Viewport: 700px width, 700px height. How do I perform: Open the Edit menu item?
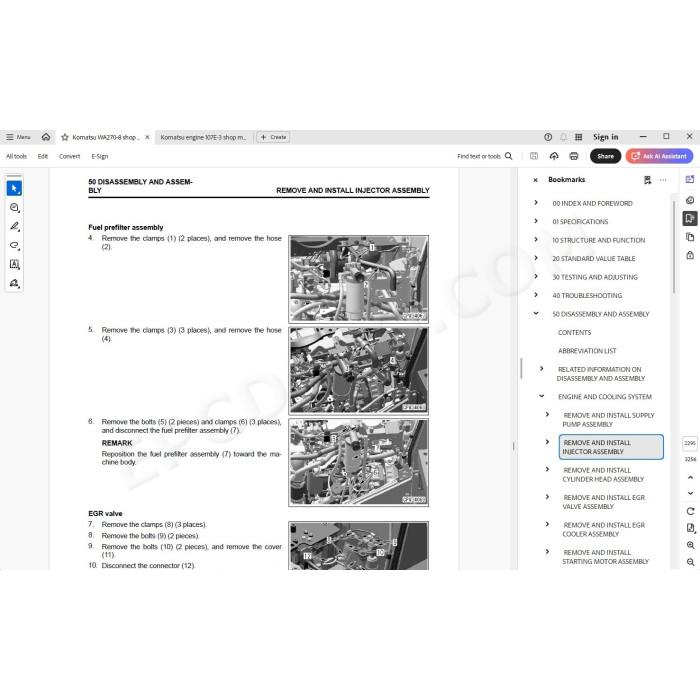click(43, 156)
